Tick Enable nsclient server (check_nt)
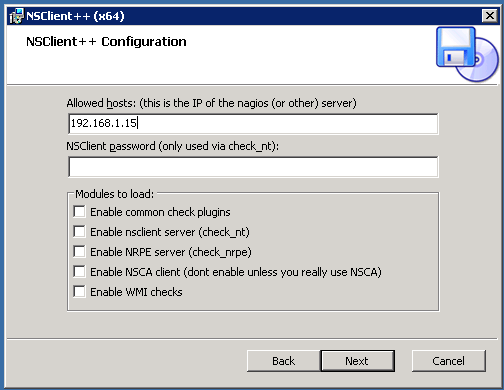504x390 pixels. pos(79,232)
